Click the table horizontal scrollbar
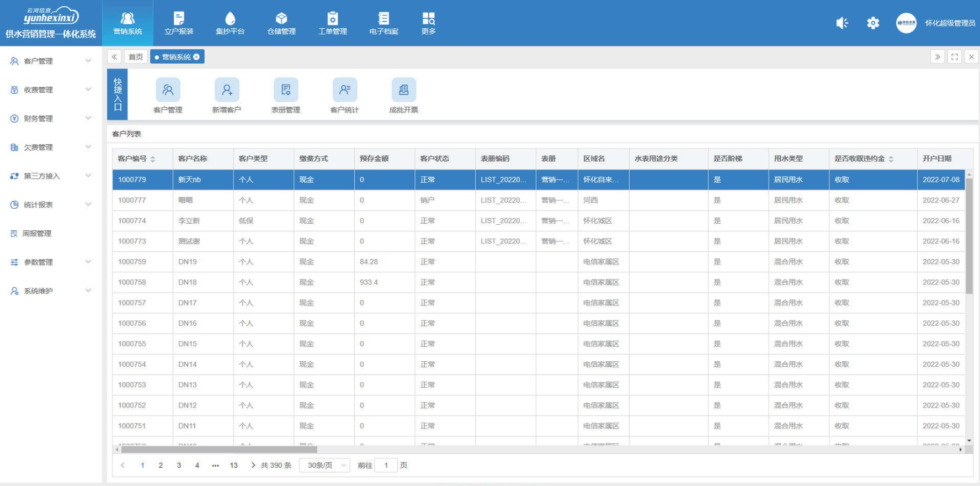Viewport: 980px width, 486px height. pyautogui.click(x=219, y=450)
